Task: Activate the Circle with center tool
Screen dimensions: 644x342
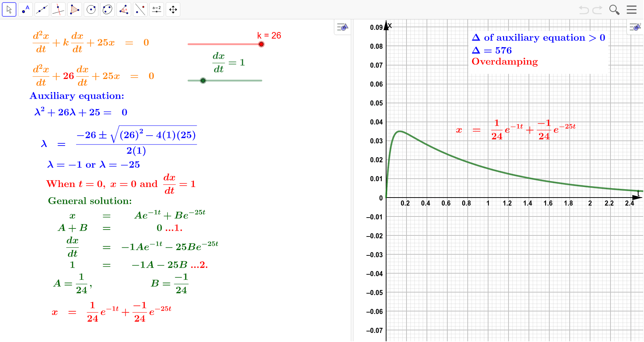Action: tap(91, 9)
